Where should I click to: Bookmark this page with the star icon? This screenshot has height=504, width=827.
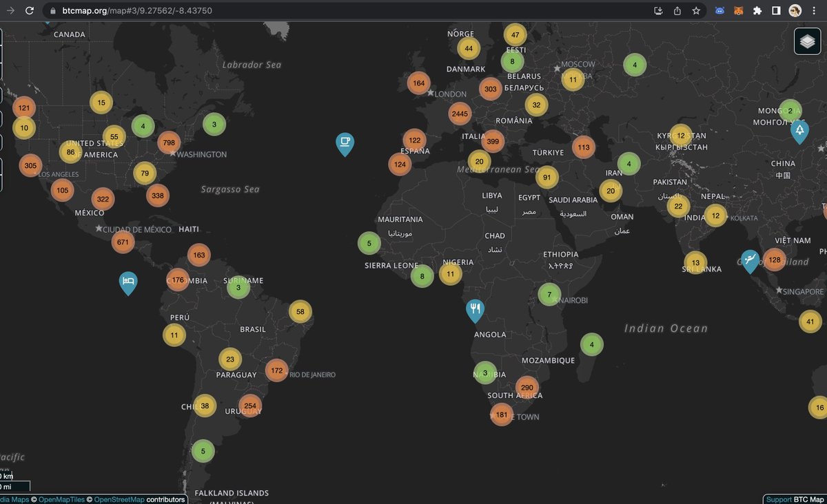pos(696,10)
